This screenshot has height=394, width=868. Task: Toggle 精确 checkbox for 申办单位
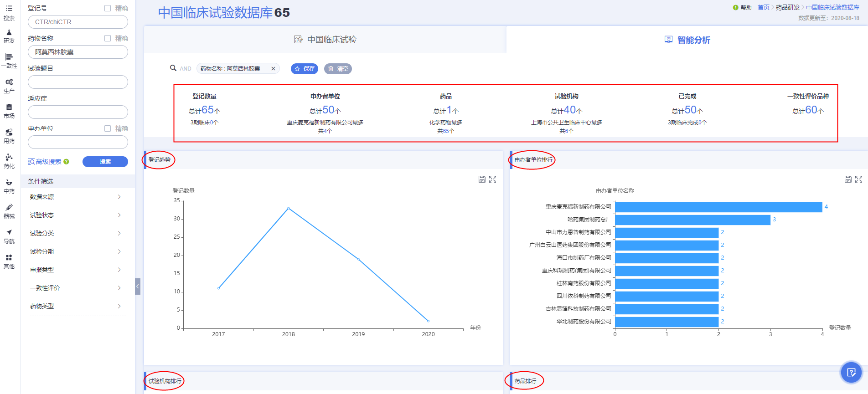(108, 128)
